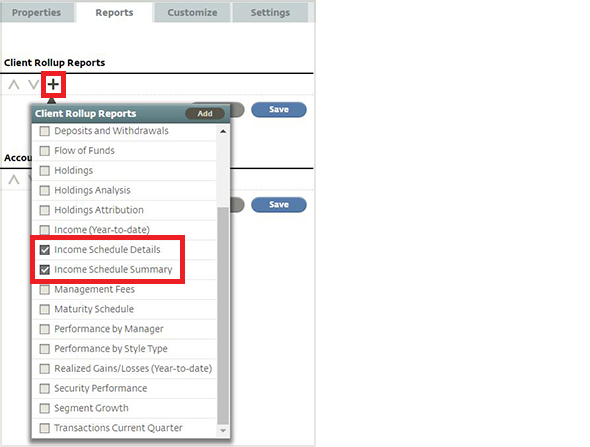Check Performance by Manager option

point(45,329)
